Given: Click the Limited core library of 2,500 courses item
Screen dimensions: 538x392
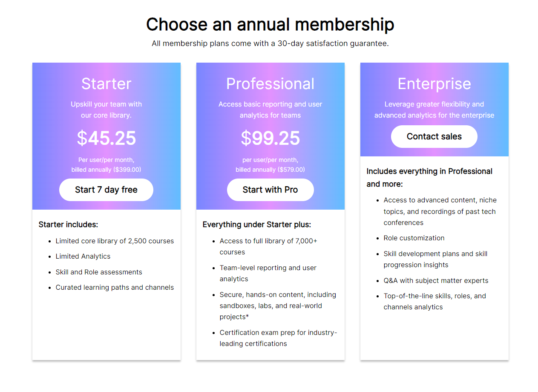Looking at the screenshot, I should click(115, 241).
